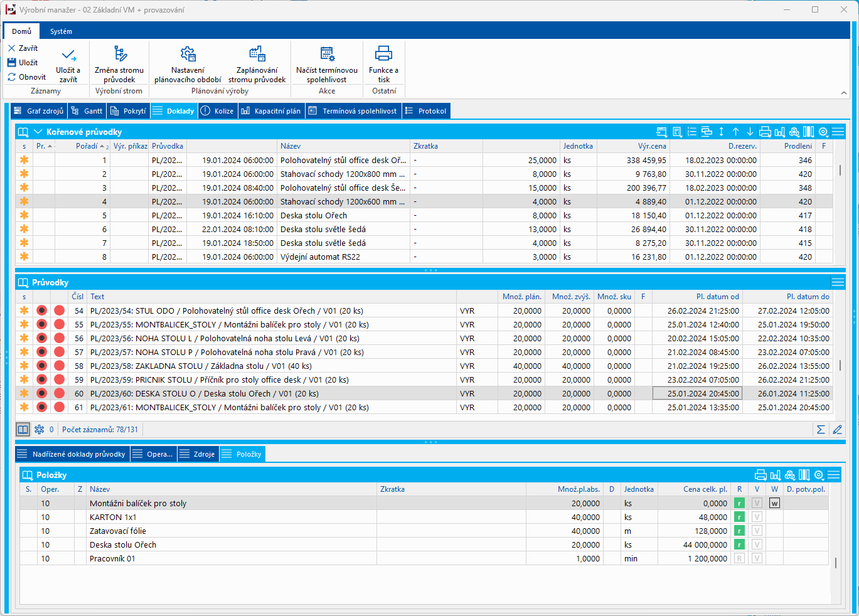The width and height of the screenshot is (859, 616).
Task: Open Nastavení plánovacího období
Action: click(188, 54)
